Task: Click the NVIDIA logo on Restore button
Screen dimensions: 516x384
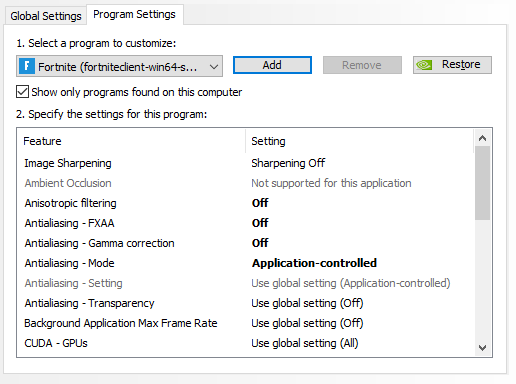Action: point(424,65)
